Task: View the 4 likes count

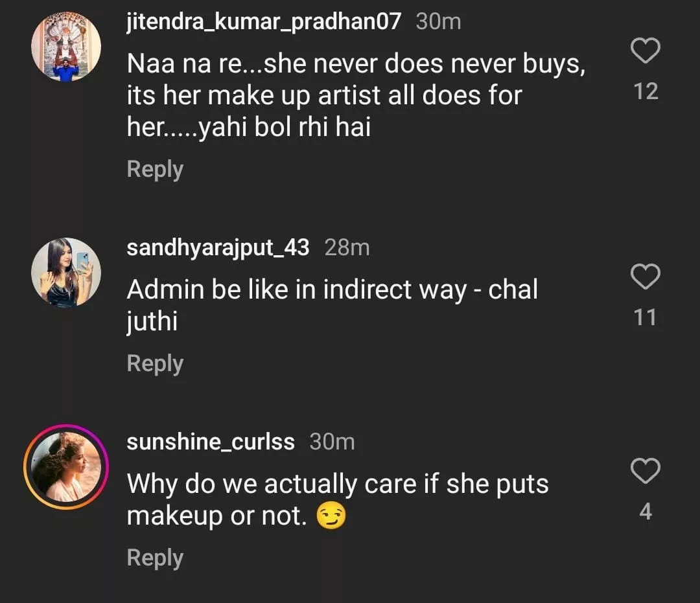Action: point(646,512)
